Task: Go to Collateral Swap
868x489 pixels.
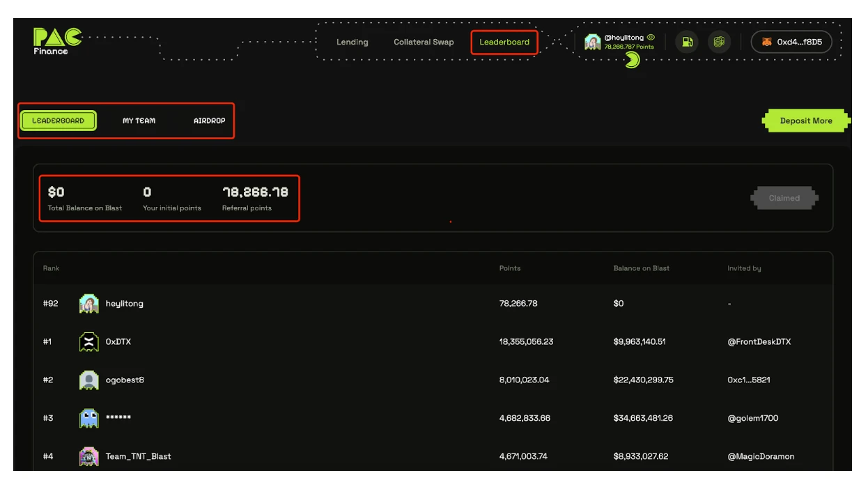Action: (424, 42)
